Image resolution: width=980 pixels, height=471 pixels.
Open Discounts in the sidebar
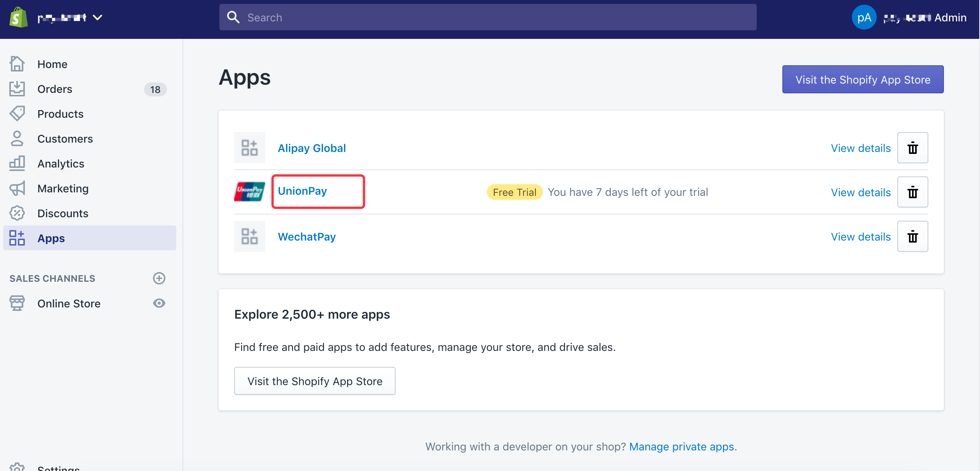(x=63, y=213)
